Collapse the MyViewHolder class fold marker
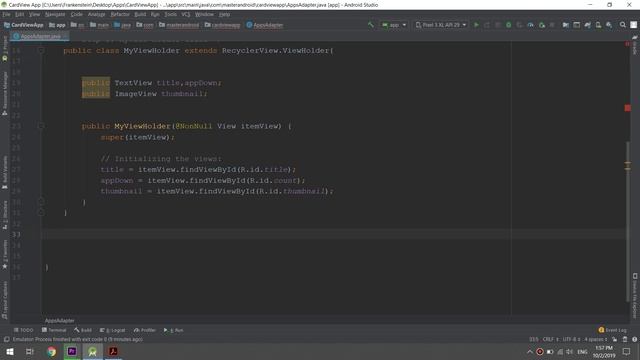 point(41,51)
